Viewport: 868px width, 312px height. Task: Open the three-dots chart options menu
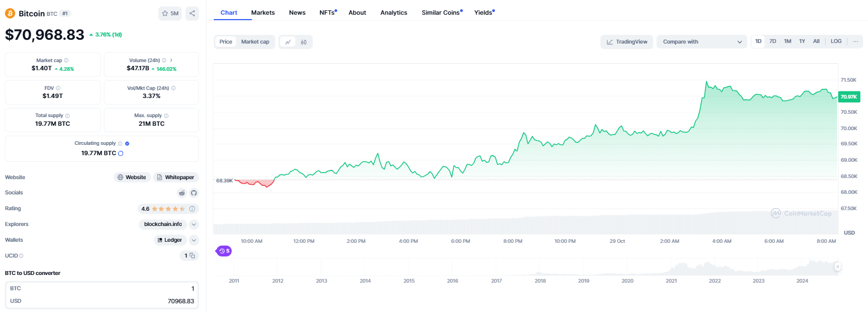tap(855, 41)
